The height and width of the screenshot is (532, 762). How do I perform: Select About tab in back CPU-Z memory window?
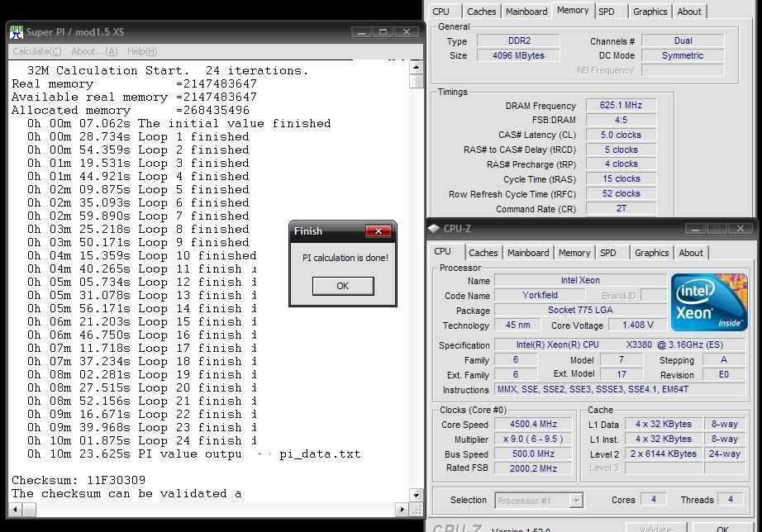pyautogui.click(x=689, y=12)
